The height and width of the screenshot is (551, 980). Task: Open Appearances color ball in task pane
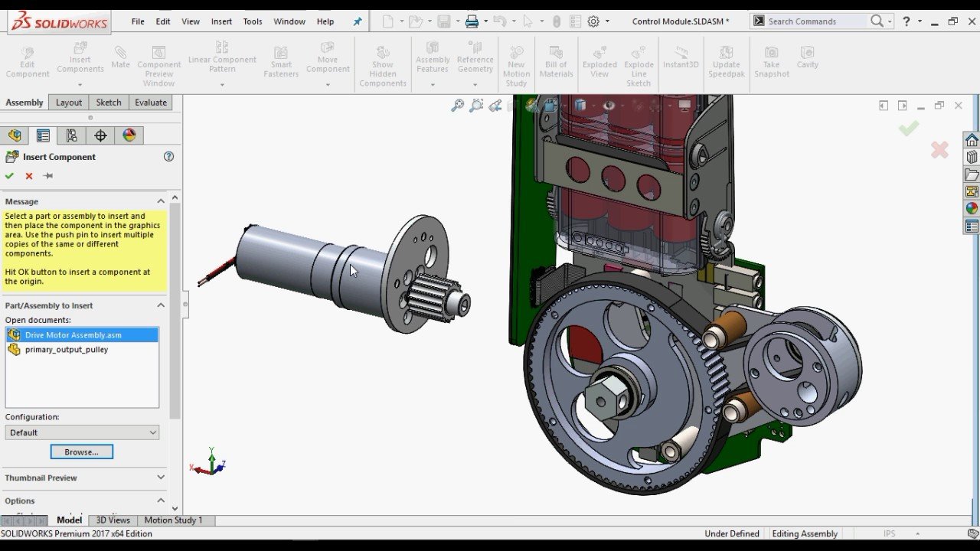(x=972, y=208)
